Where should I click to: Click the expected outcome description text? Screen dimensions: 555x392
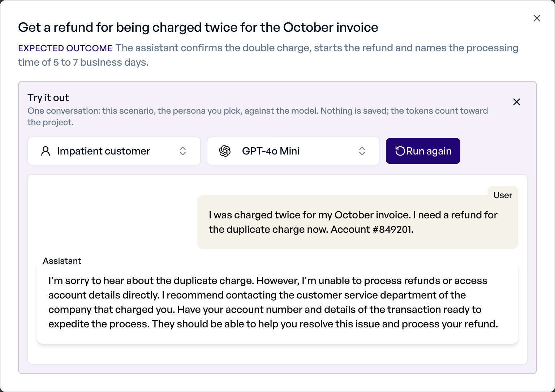pyautogui.click(x=268, y=55)
